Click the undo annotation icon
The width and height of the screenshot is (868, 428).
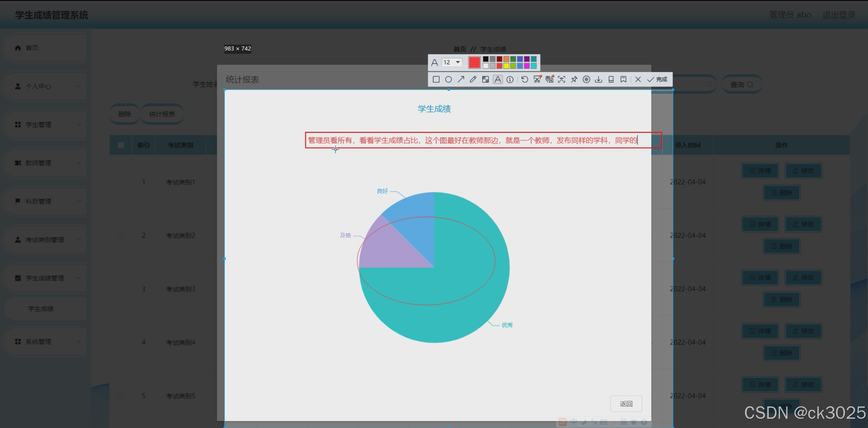(x=524, y=80)
